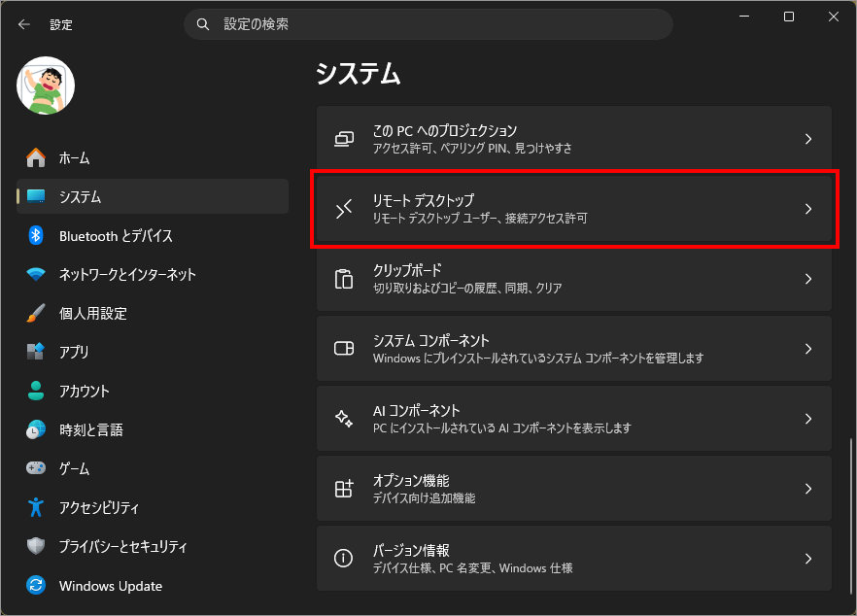This screenshot has height=616, width=857.
Task: Open プライバシーとセキュリティ settings
Action: coord(122,547)
